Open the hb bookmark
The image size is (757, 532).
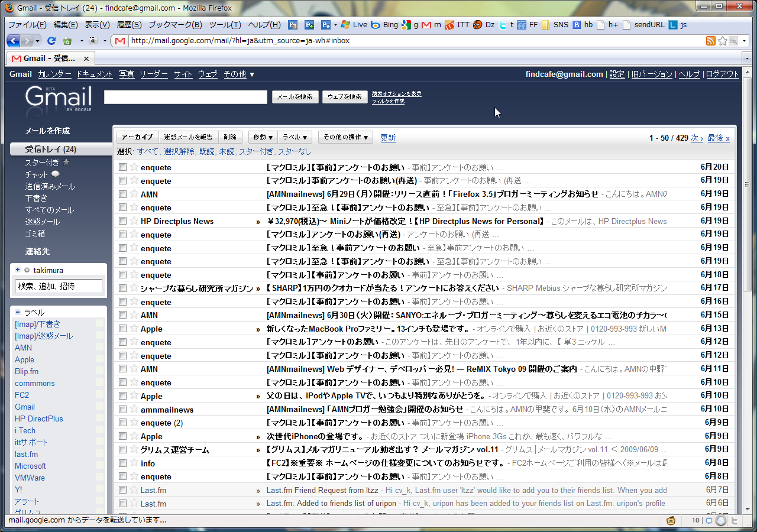point(583,25)
